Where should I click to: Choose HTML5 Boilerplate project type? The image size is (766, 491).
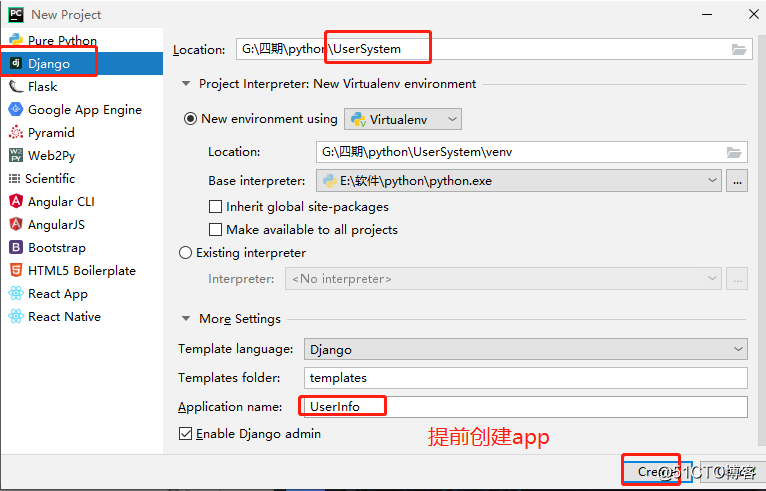pyautogui.click(x=82, y=270)
